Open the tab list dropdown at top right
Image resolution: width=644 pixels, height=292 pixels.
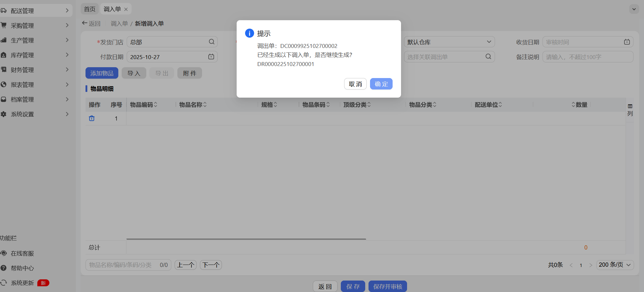click(x=634, y=9)
